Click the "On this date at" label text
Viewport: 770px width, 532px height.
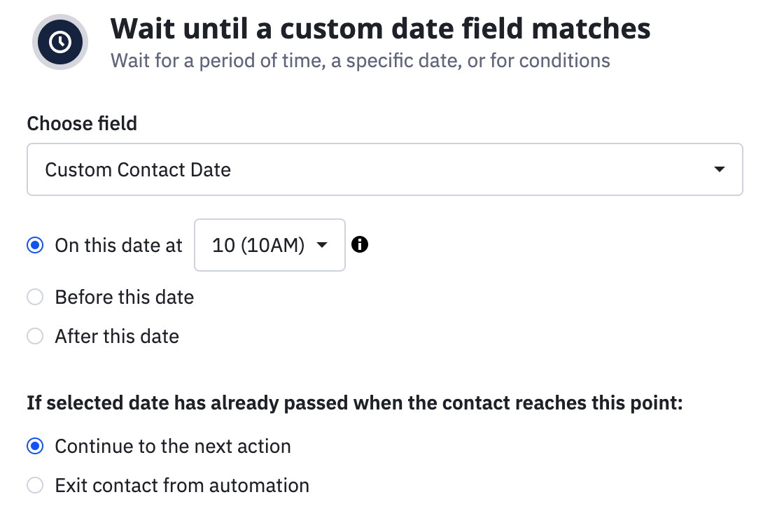118,245
